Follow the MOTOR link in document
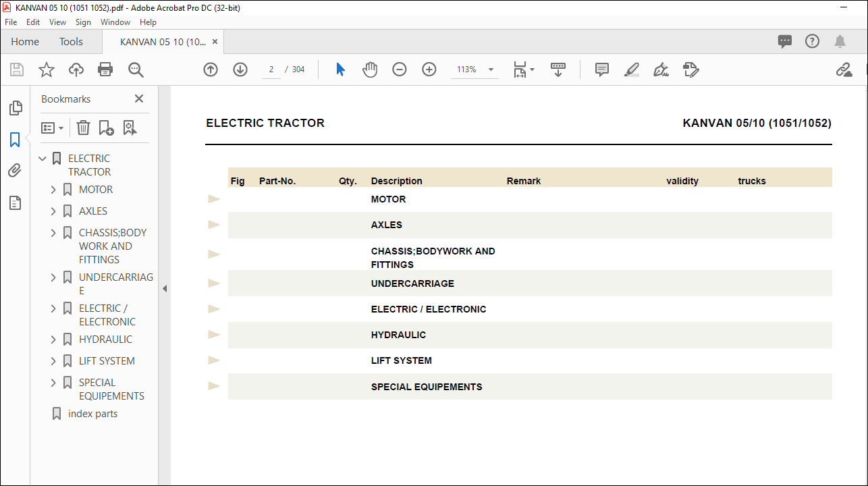 pyautogui.click(x=388, y=199)
